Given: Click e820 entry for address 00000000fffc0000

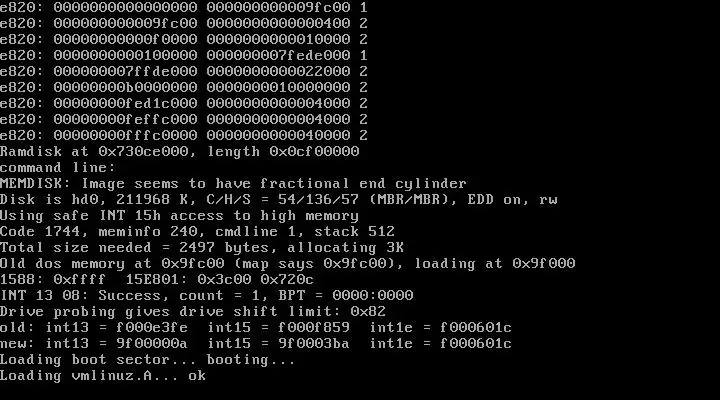Looking at the screenshot, I should point(184,135).
